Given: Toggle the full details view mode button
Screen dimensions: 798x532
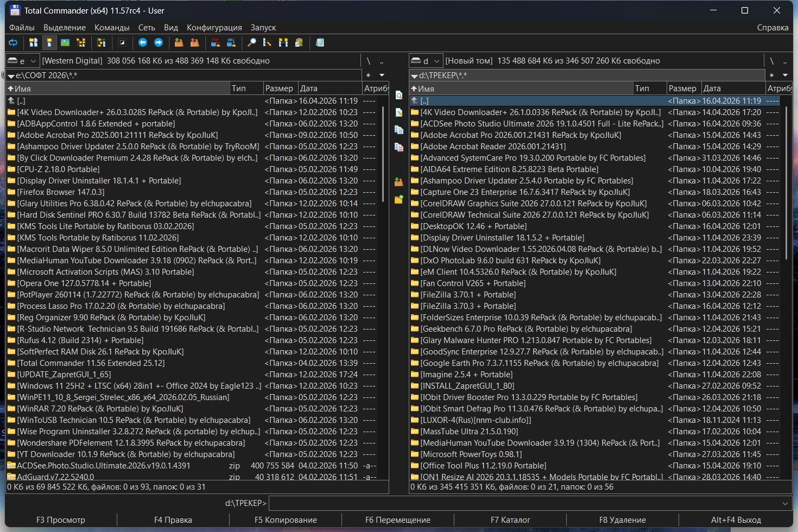Looking at the screenshot, I should 49,42.
